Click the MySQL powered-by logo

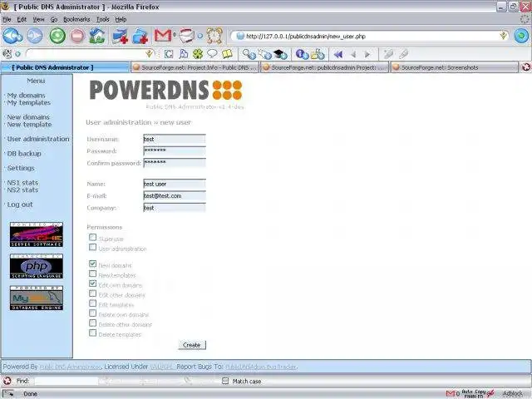coord(37,298)
